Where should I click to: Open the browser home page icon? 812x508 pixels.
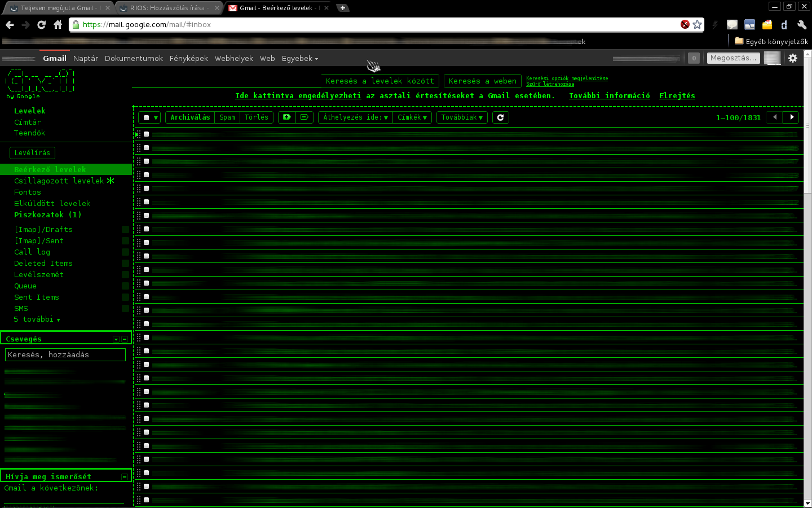pyautogui.click(x=58, y=25)
